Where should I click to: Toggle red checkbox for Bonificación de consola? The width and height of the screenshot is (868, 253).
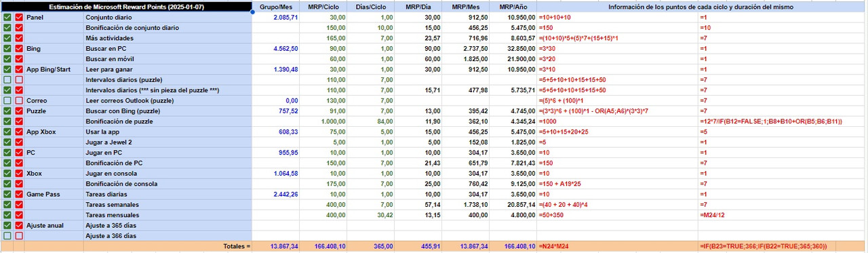19,184
